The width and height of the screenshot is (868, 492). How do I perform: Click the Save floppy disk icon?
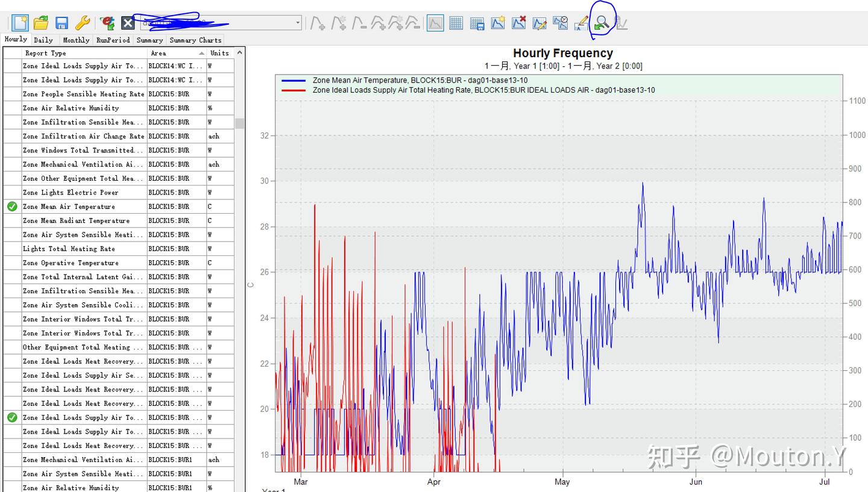61,23
